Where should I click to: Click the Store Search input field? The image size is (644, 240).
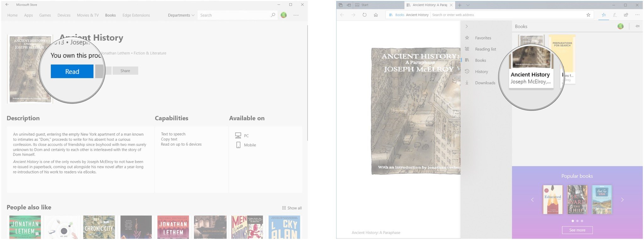[x=234, y=15]
